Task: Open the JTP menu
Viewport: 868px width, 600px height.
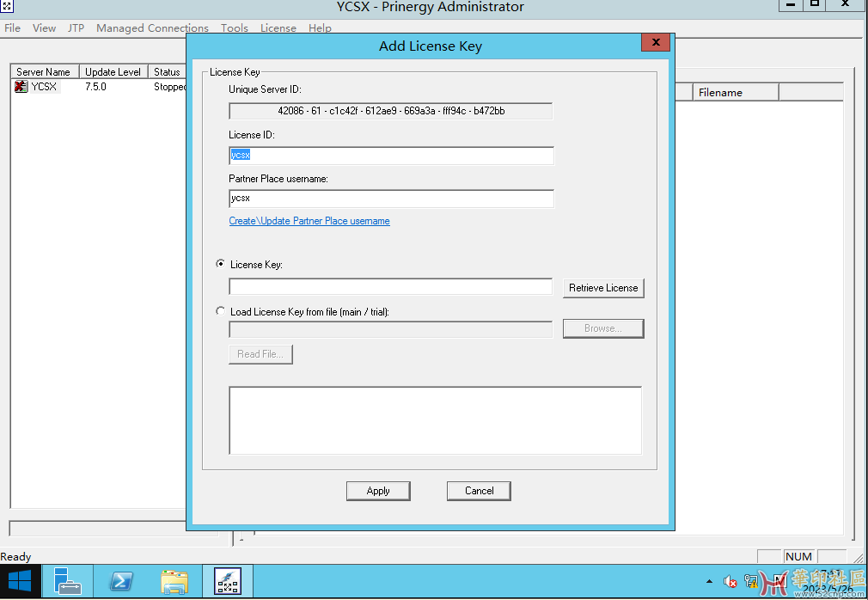Action: pos(76,28)
